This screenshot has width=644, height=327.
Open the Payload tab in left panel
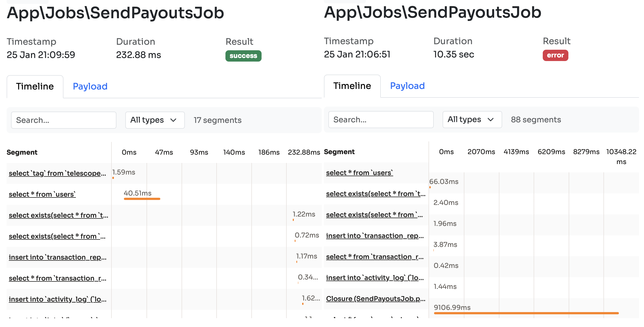pyautogui.click(x=90, y=86)
